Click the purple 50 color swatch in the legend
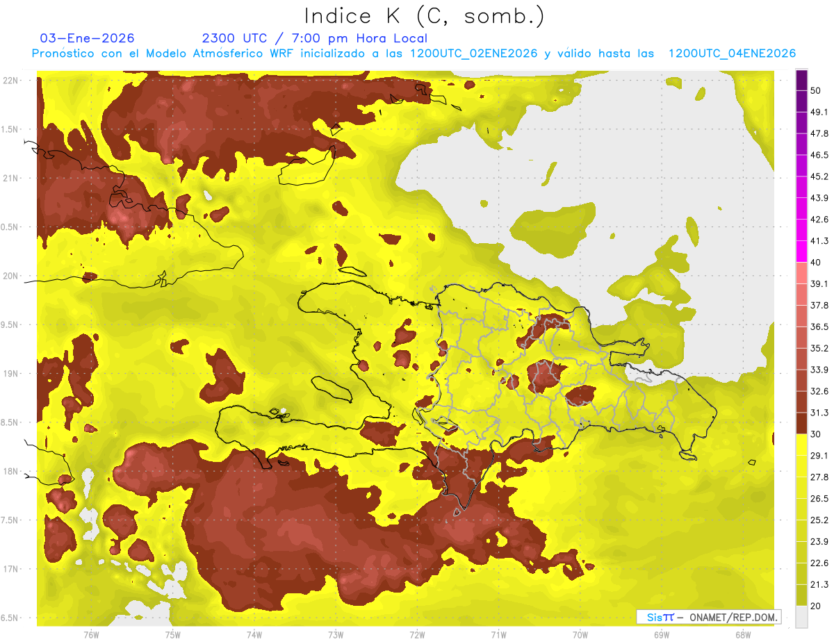The image size is (834, 644). click(801, 80)
